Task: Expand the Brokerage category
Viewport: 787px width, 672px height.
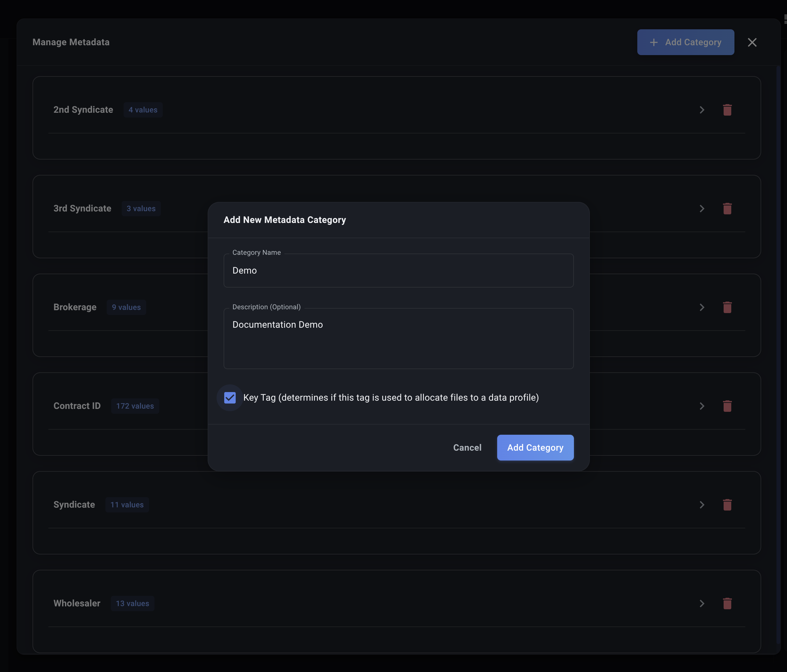Action: (x=702, y=307)
